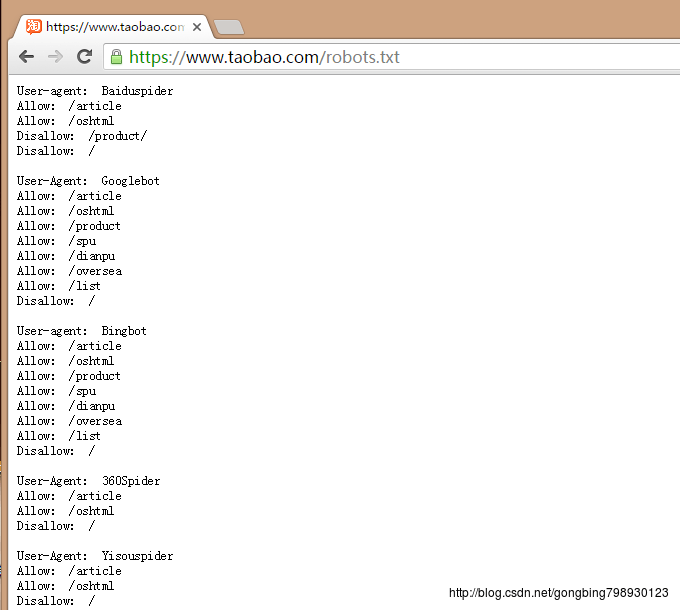This screenshot has width=680, height=610.
Task: Click 'Allow: /spu' under Googlebot
Action: coord(56,241)
